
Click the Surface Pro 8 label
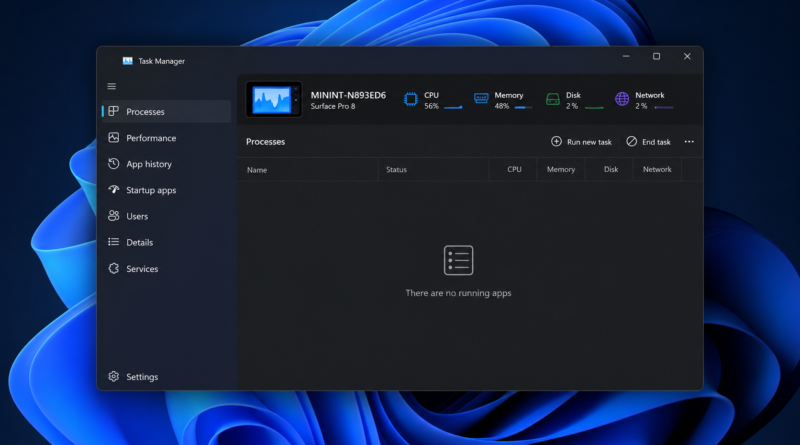333,106
